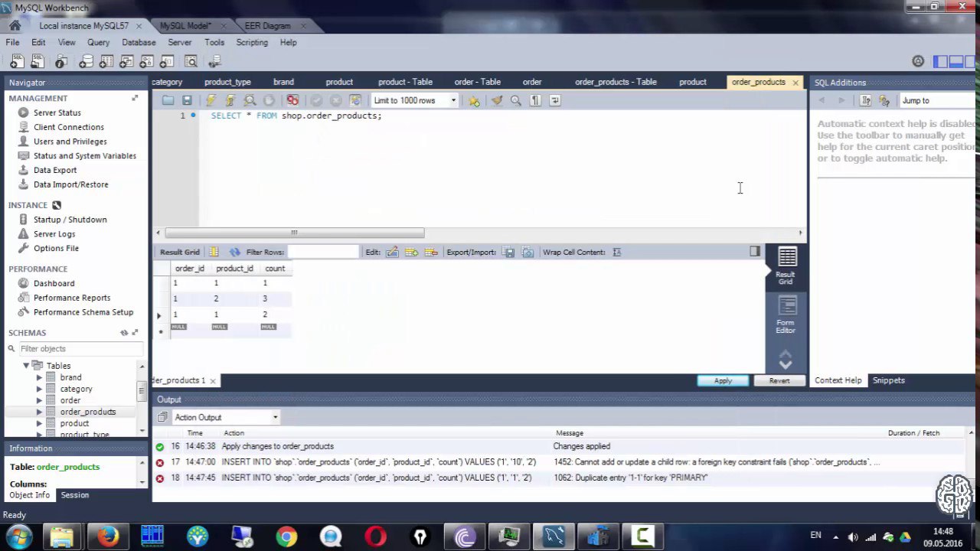
Task: Create new view icon in main toolbar
Action: pyautogui.click(x=127, y=62)
